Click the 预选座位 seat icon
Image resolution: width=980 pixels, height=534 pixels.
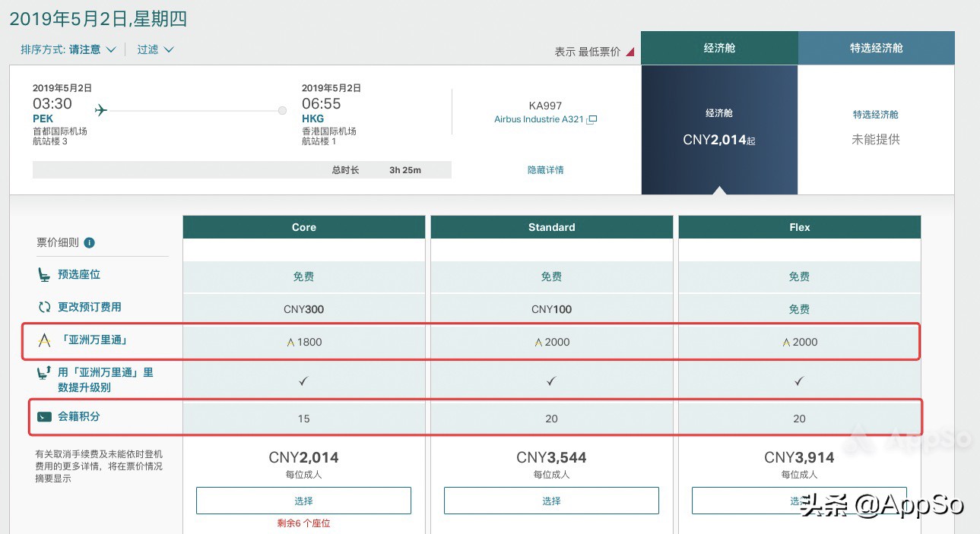tap(43, 273)
